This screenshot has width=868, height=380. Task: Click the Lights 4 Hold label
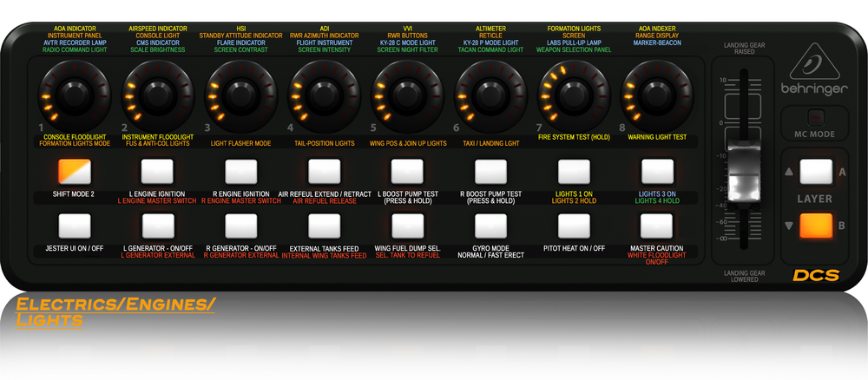pos(657,201)
